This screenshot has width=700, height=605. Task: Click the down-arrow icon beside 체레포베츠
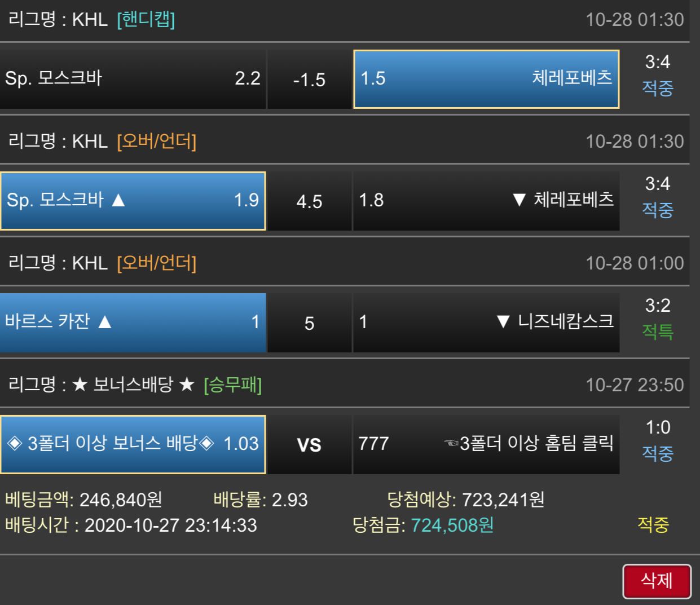point(520,200)
